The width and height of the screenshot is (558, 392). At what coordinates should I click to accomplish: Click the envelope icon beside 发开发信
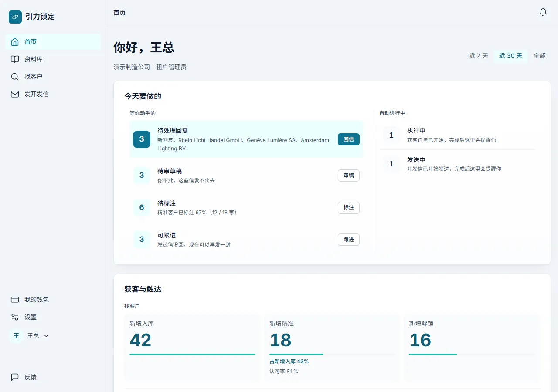pos(15,94)
